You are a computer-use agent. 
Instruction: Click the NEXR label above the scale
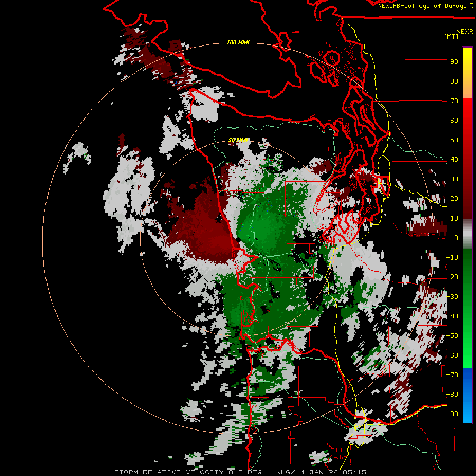(x=465, y=32)
